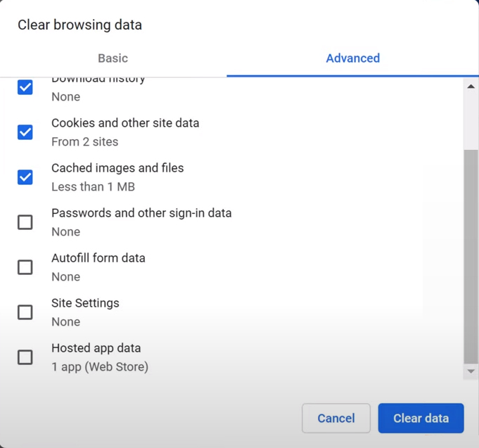Click the 'Cached images and files' label
This screenshot has width=479, height=448.
click(x=117, y=168)
